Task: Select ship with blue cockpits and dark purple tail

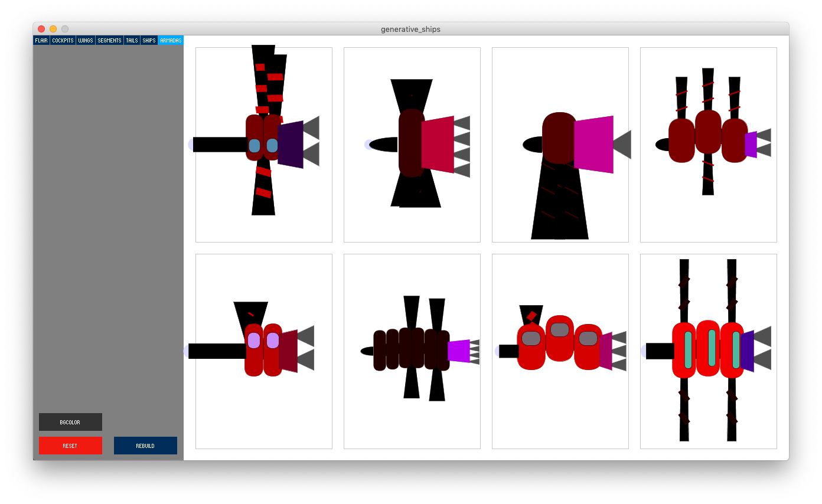Action: (x=264, y=145)
